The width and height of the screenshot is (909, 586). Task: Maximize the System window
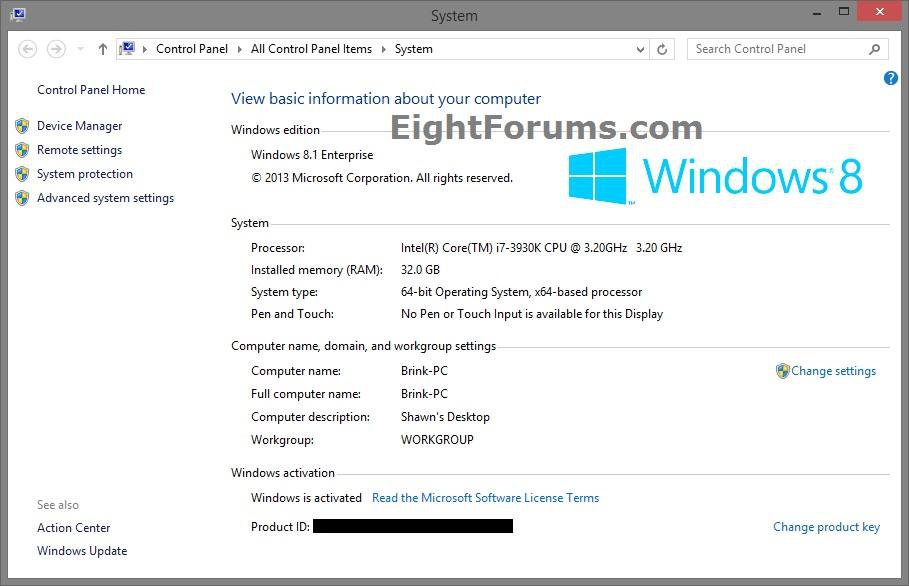[844, 12]
